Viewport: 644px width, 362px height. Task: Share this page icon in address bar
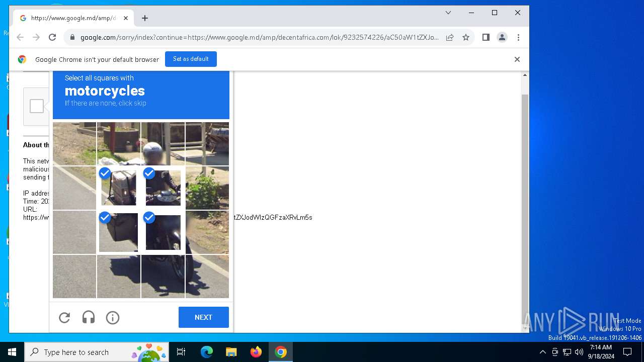click(x=450, y=37)
